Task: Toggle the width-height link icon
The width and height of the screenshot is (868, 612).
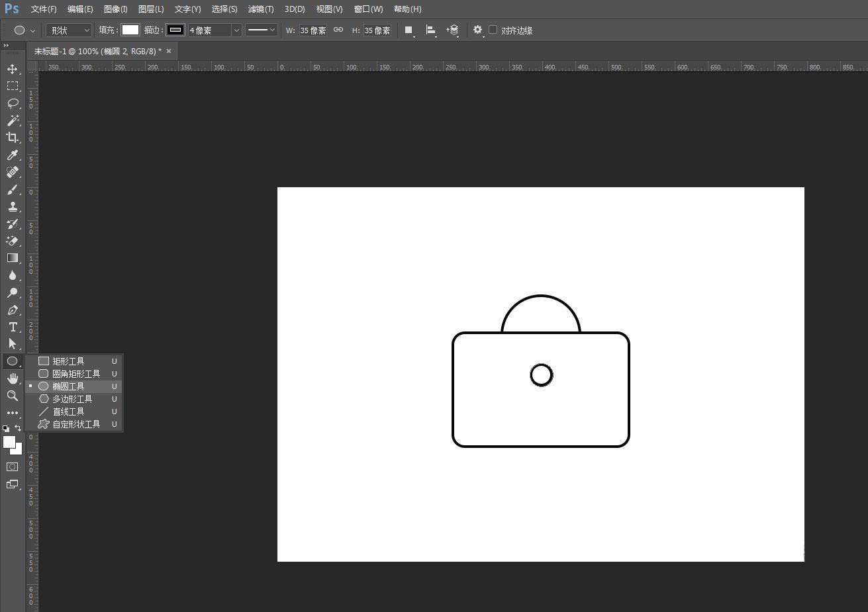Action: coord(338,30)
